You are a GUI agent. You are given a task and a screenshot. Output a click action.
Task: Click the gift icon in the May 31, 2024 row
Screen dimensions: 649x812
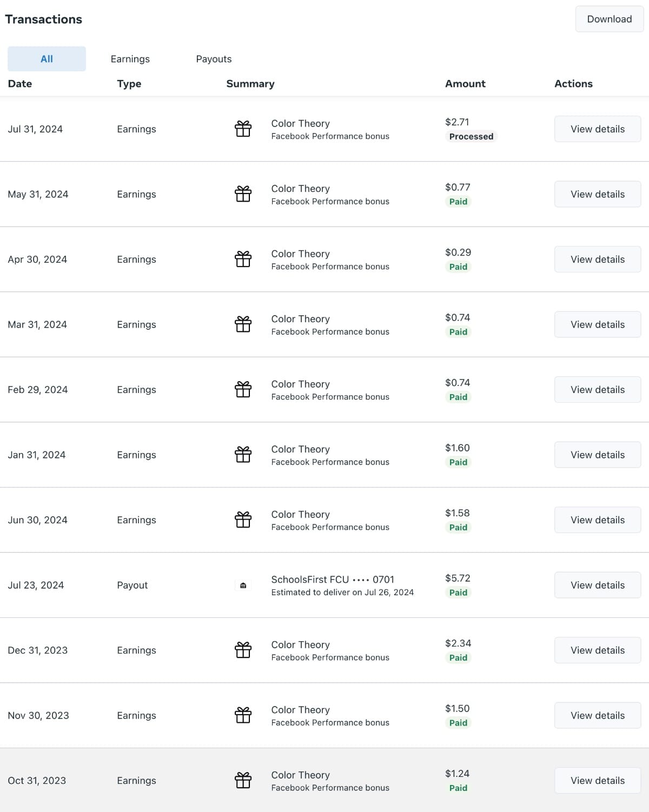pos(243,194)
